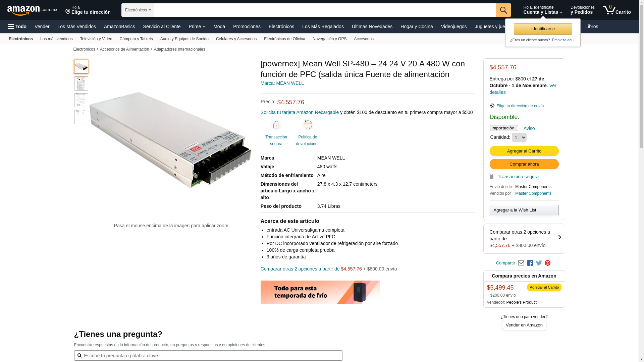The height and width of the screenshot is (362, 644).
Task: Click the Amazon.com.mx logo
Action: 32,10
